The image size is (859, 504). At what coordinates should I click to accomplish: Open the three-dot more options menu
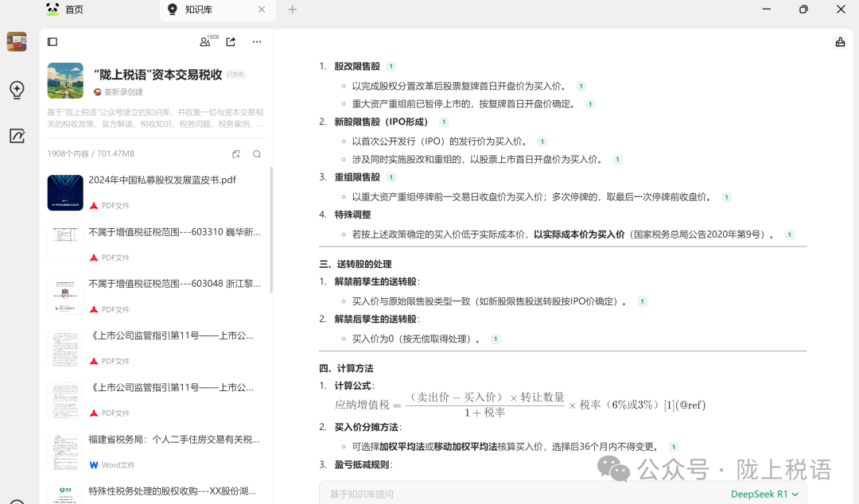256,42
